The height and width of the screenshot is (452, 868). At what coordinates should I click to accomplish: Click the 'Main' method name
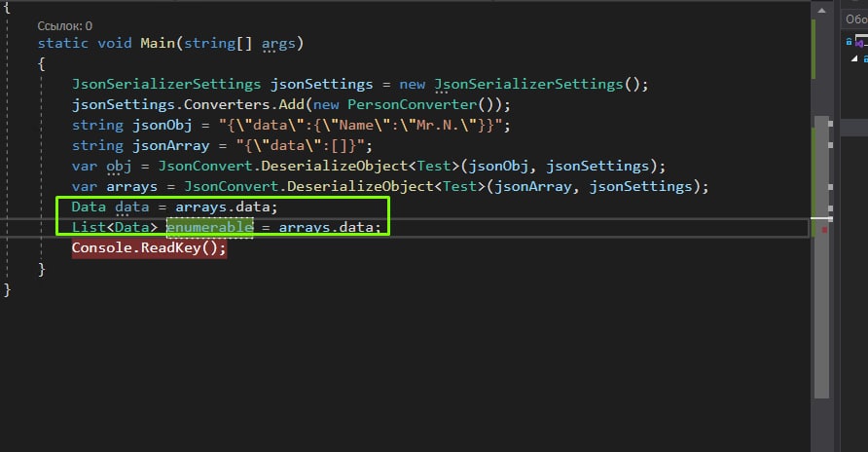[158, 43]
